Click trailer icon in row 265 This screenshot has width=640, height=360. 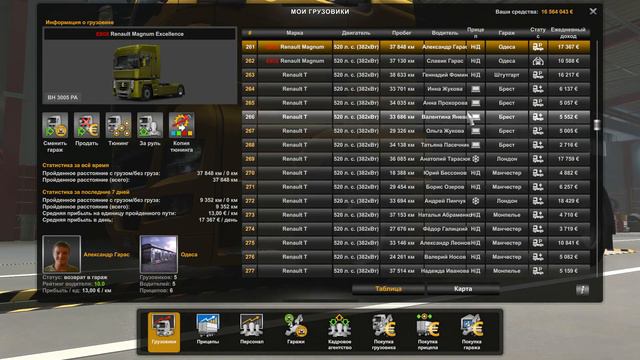pyautogui.click(x=476, y=103)
